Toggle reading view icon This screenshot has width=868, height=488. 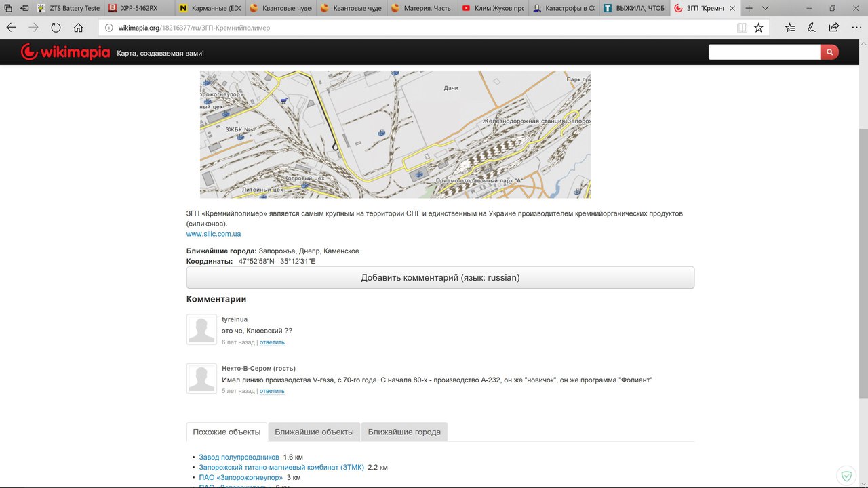(743, 28)
